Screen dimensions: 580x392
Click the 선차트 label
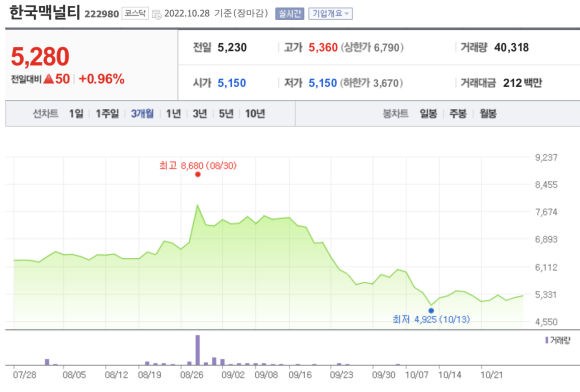coord(46,114)
